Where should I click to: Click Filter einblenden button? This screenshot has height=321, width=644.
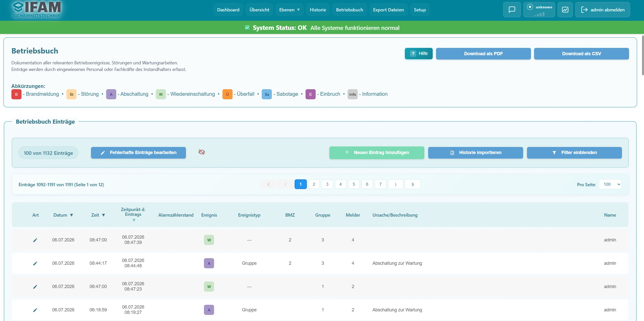tap(574, 153)
